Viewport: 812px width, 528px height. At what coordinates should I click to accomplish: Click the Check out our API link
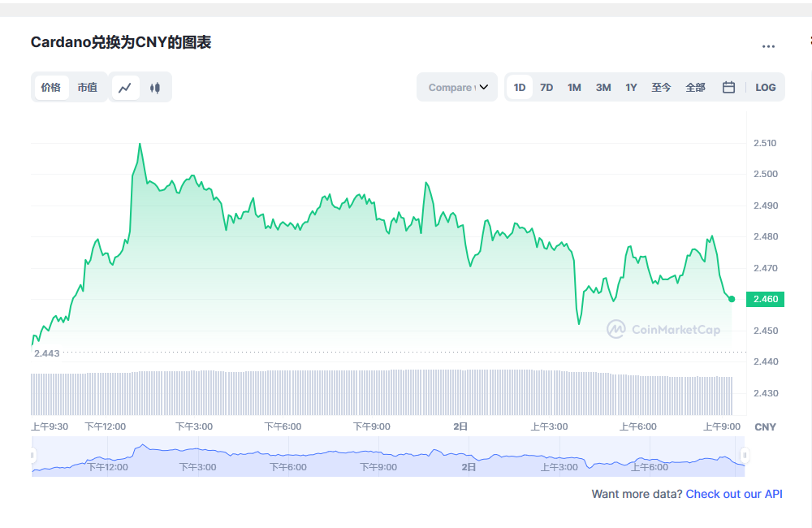[x=733, y=494]
